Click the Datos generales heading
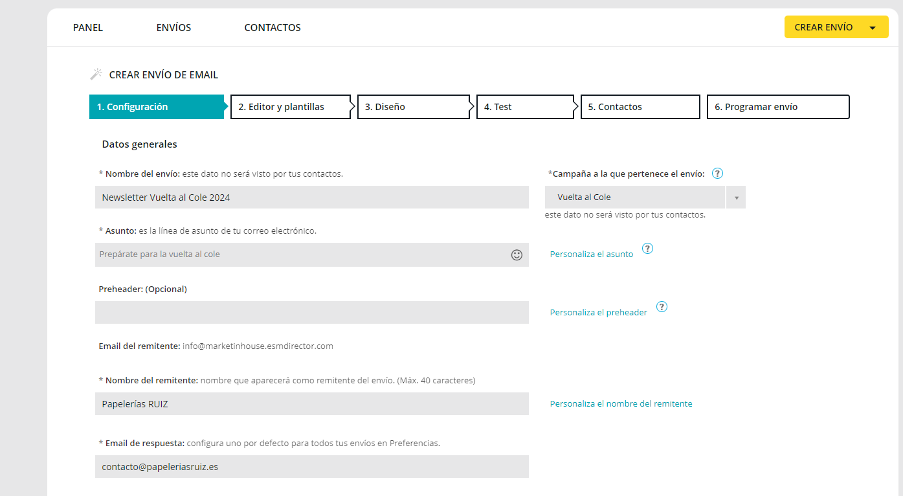 (140, 144)
